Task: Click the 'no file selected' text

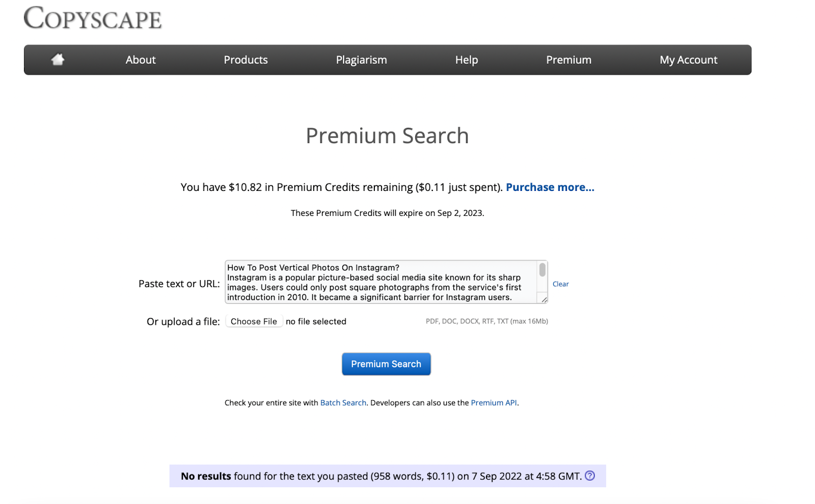Action: [x=316, y=321]
